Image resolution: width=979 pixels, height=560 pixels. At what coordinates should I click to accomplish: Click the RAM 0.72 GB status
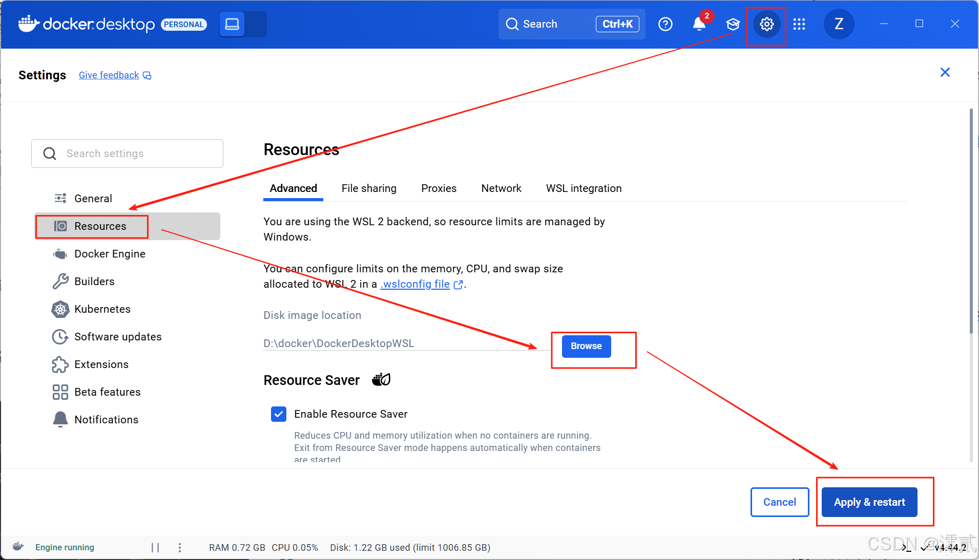click(237, 547)
